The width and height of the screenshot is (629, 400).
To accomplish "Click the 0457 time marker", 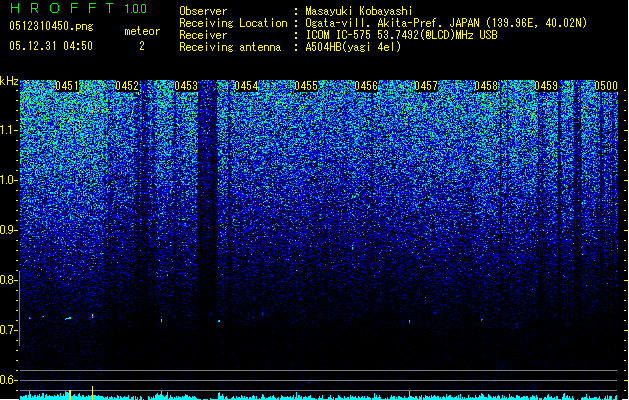I will (x=426, y=86).
